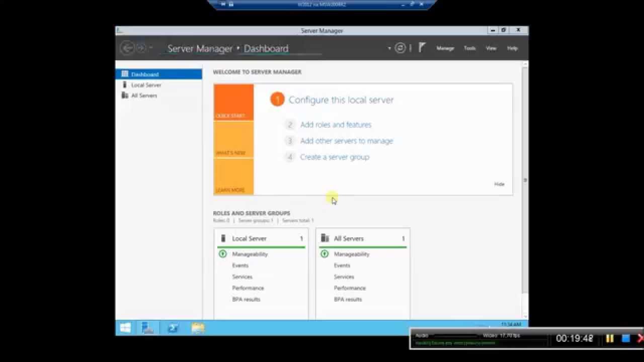
Task: Open Manageability in the Local Server tile
Action: coord(250,254)
